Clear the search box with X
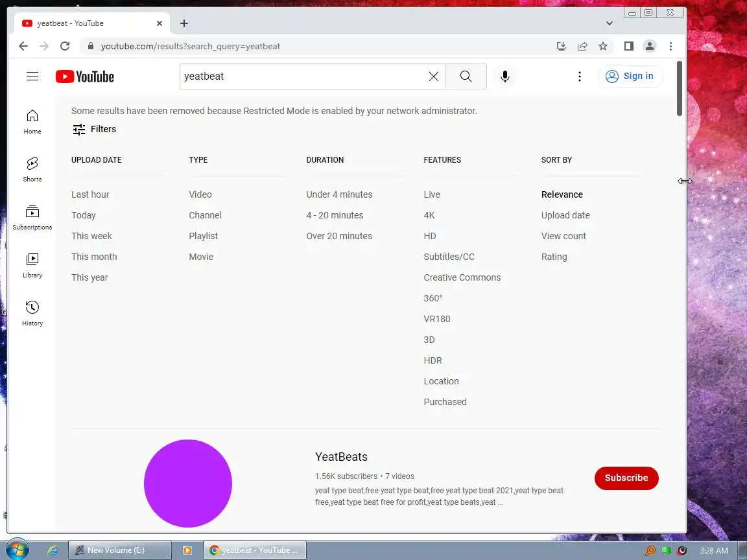This screenshot has height=560, width=747. coord(434,76)
